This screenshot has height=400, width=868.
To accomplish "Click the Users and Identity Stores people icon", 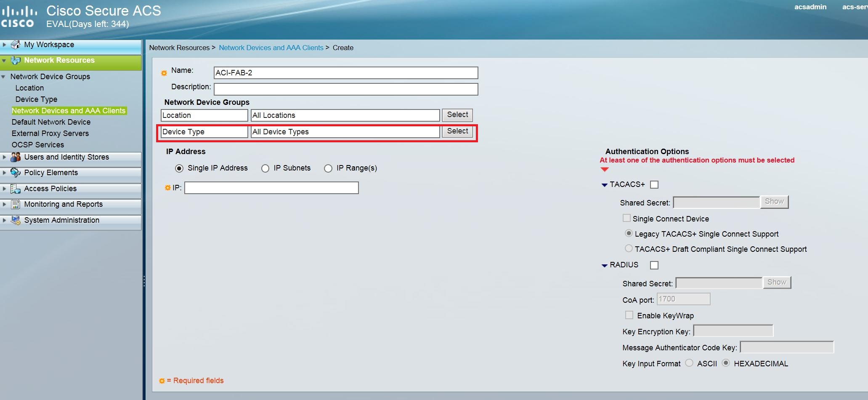I will (16, 157).
